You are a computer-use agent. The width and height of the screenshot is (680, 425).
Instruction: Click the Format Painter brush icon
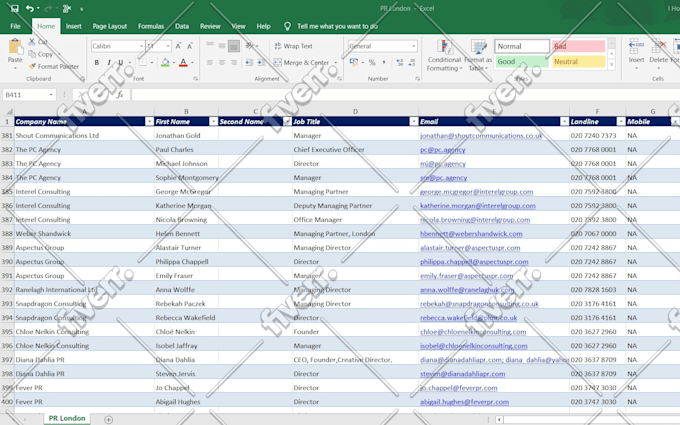pos(32,66)
